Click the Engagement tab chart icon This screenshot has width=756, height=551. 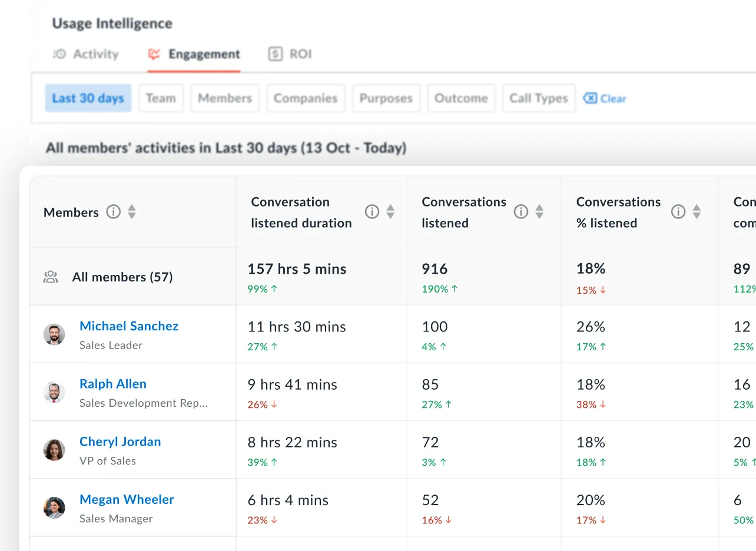(154, 54)
